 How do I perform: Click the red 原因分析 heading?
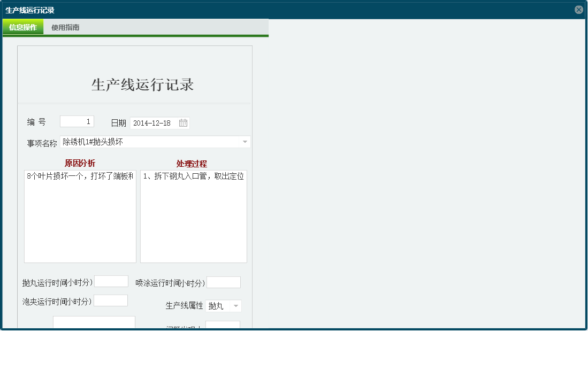pos(79,163)
